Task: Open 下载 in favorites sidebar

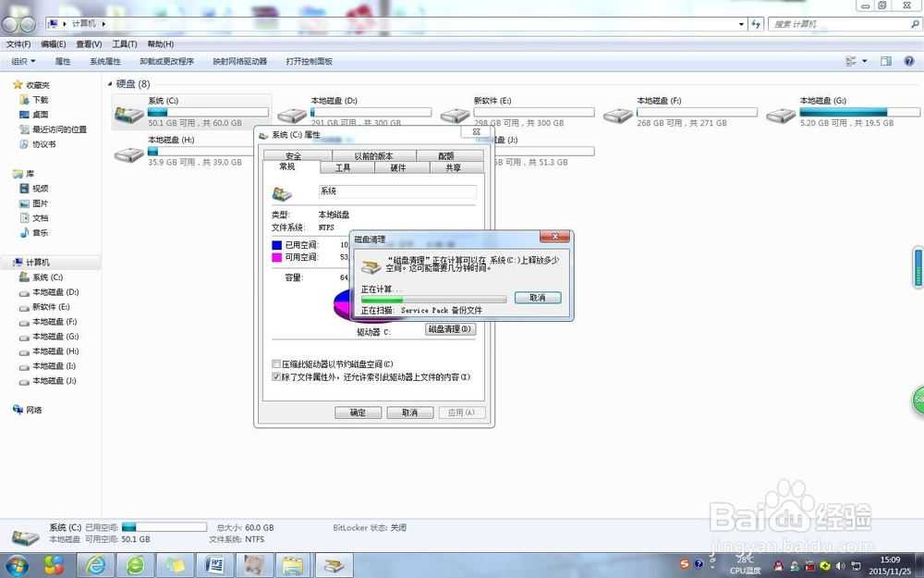Action: click(33, 100)
